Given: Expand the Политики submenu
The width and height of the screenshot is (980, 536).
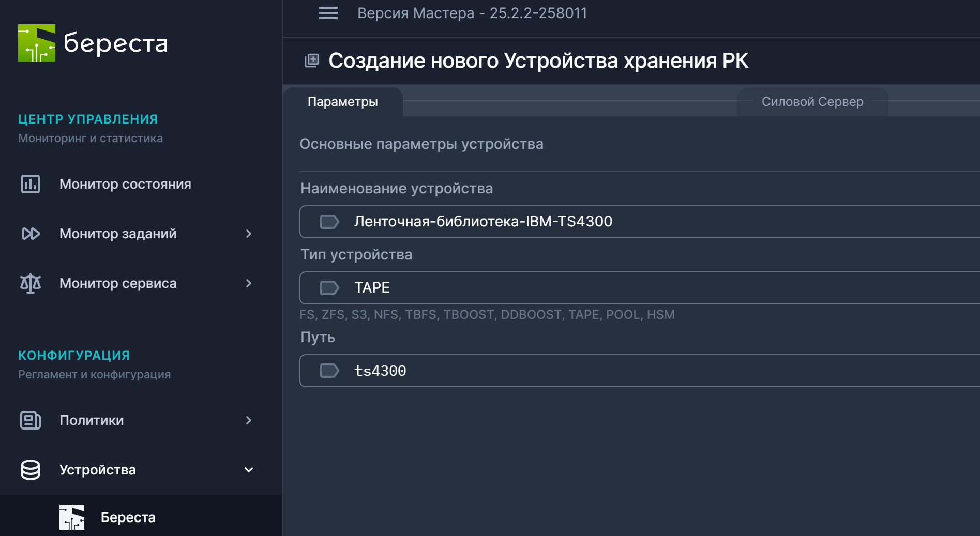Looking at the screenshot, I should coord(250,420).
